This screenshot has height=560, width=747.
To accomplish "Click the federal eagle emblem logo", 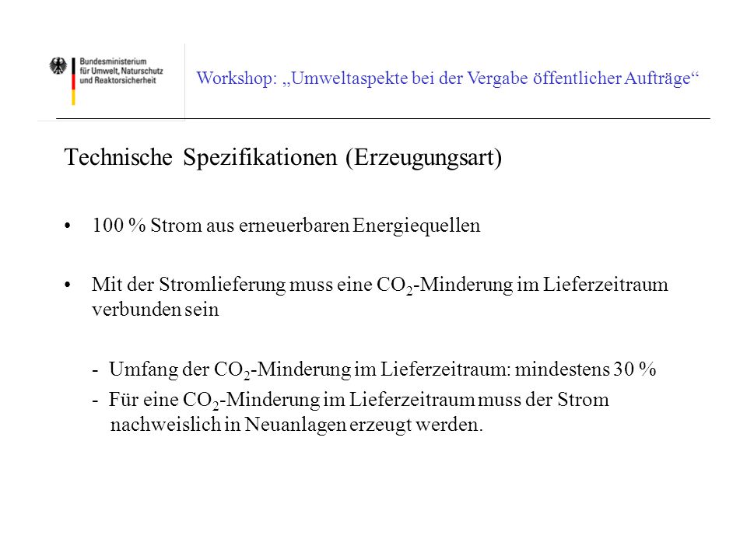I will (58, 66).
